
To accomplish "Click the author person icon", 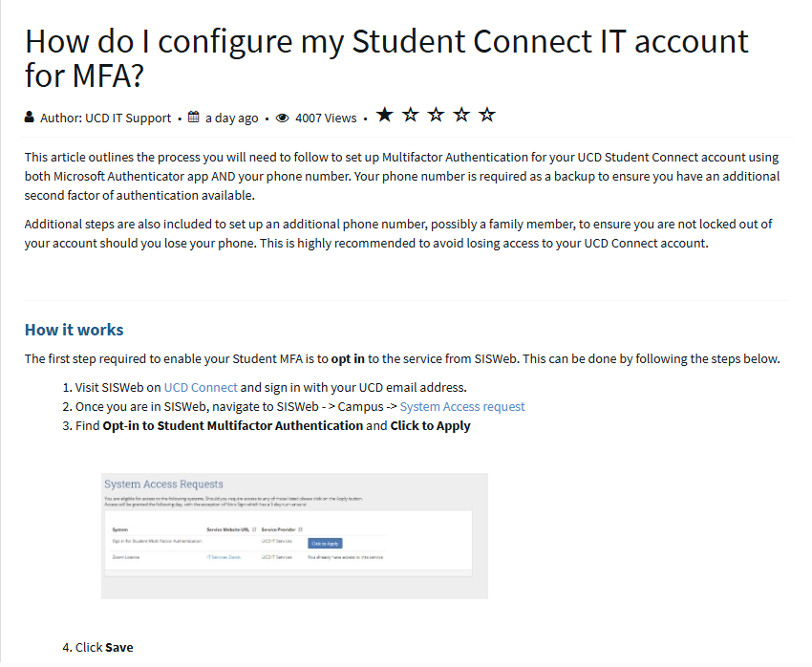I will point(30,118).
